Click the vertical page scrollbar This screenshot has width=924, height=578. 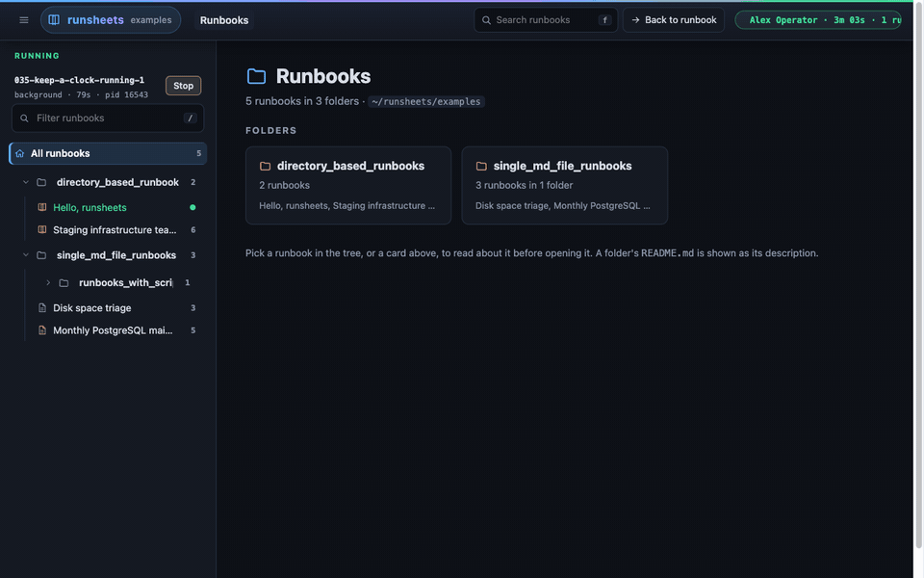pos(918,275)
